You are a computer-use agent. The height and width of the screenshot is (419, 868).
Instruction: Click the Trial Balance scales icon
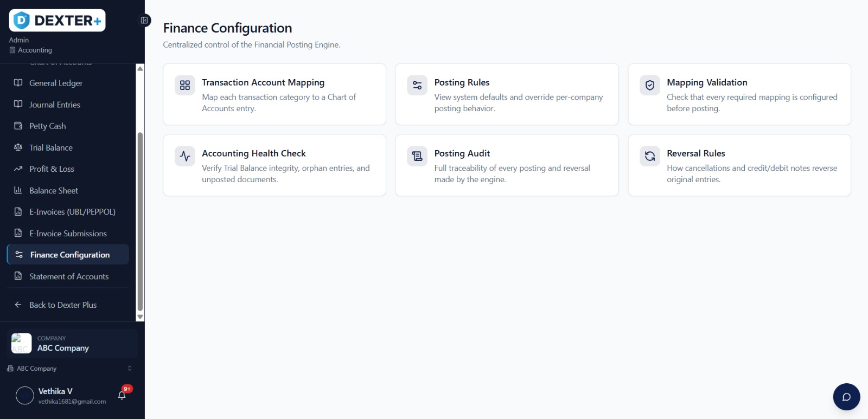[18, 147]
